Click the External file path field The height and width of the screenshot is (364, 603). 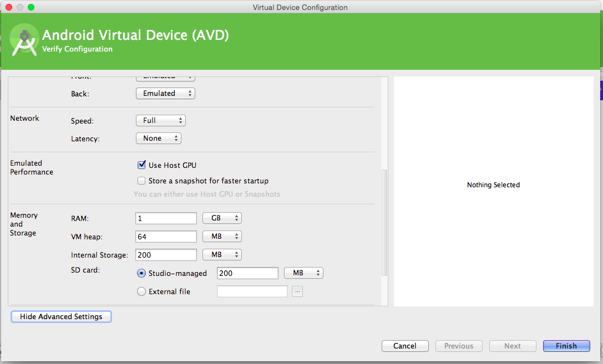(252, 291)
